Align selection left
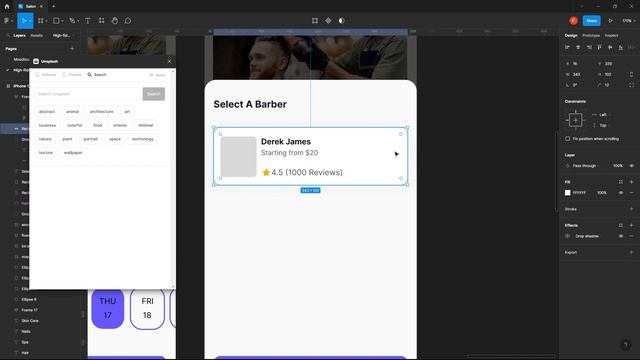The height and width of the screenshot is (360, 640). [567, 48]
